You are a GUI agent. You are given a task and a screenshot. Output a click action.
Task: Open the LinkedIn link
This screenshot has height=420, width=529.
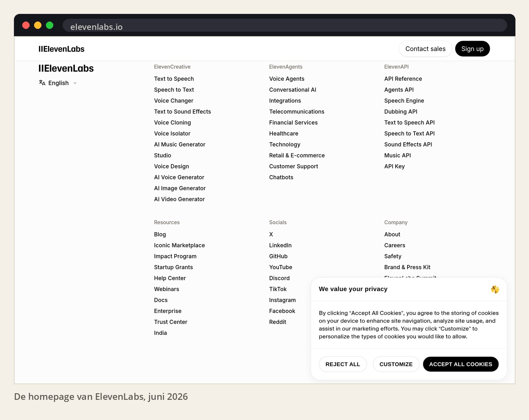click(x=280, y=245)
